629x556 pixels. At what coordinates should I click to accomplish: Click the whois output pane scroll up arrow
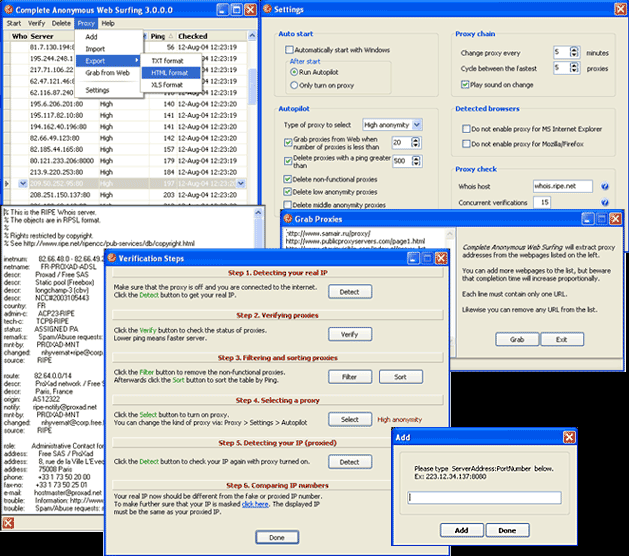pyautogui.click(x=259, y=213)
